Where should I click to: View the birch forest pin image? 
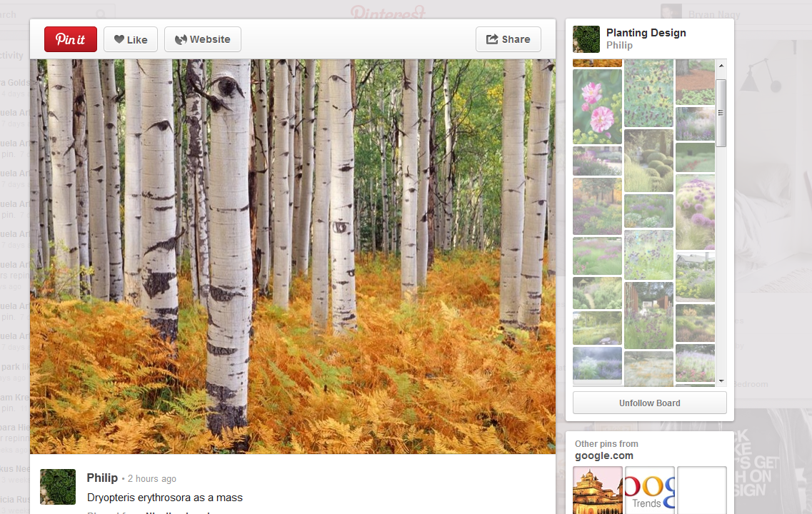pyautogui.click(x=293, y=256)
